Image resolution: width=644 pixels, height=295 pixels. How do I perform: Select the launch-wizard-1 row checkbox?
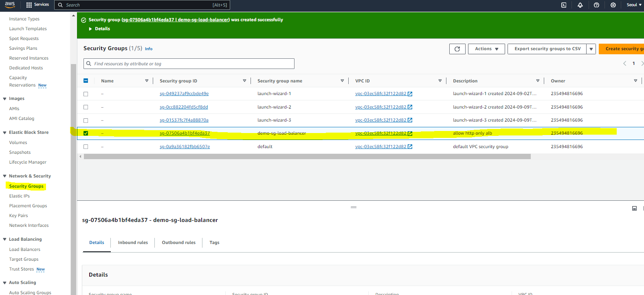86,94
